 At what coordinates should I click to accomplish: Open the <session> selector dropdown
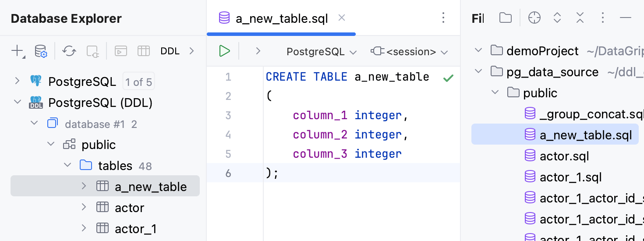click(409, 52)
